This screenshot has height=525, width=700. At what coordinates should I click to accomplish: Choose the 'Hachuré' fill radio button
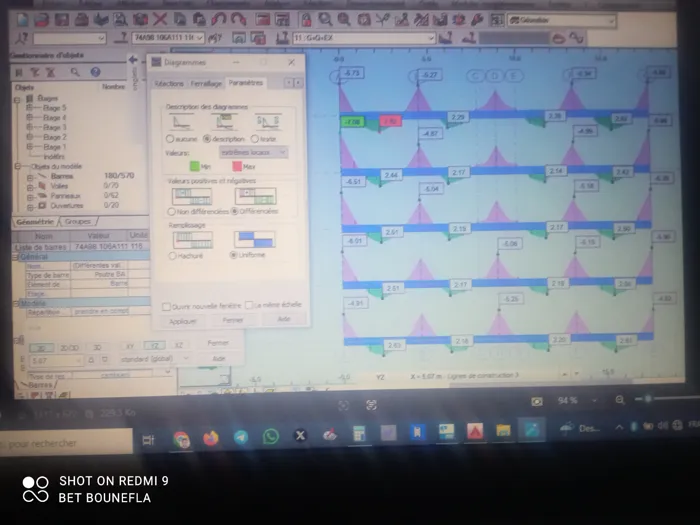[172, 255]
